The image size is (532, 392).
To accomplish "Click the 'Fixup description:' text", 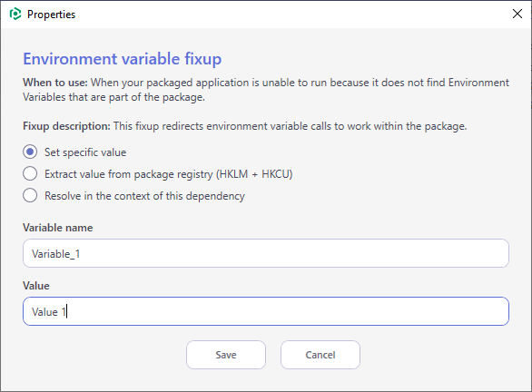I will (x=66, y=126).
